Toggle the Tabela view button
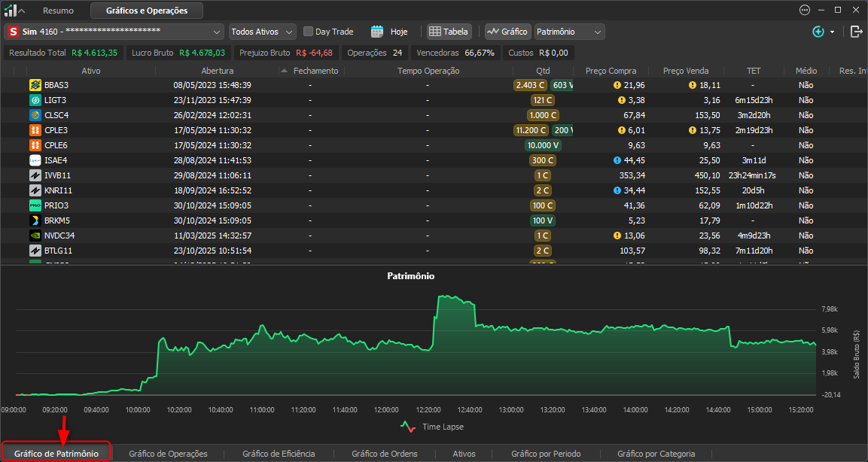Image resolution: width=868 pixels, height=462 pixels. 449,32
